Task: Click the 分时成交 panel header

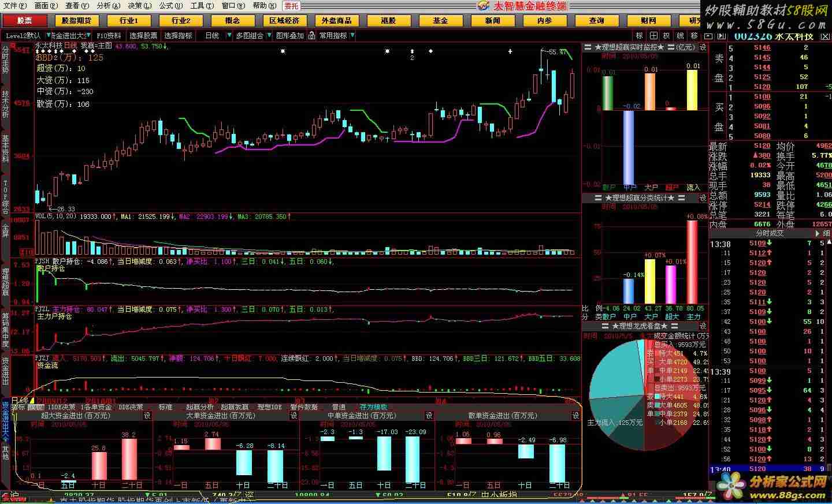Action: coord(770,233)
